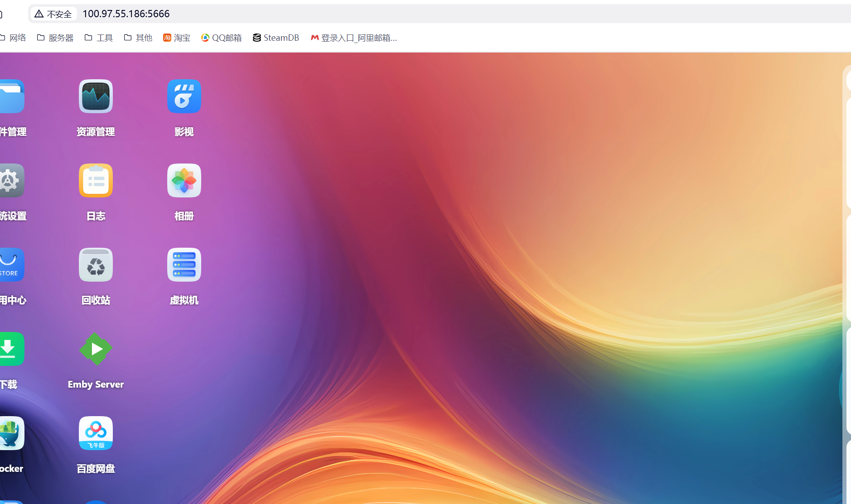This screenshot has height=504, width=851.
Task: Open the system settings gear icon
Action: pyautogui.click(x=10, y=181)
